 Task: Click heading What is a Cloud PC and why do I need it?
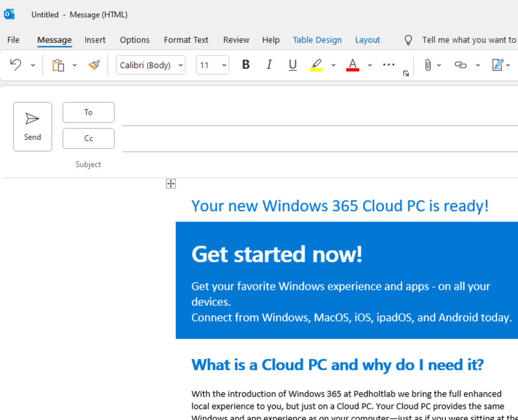[337, 365]
